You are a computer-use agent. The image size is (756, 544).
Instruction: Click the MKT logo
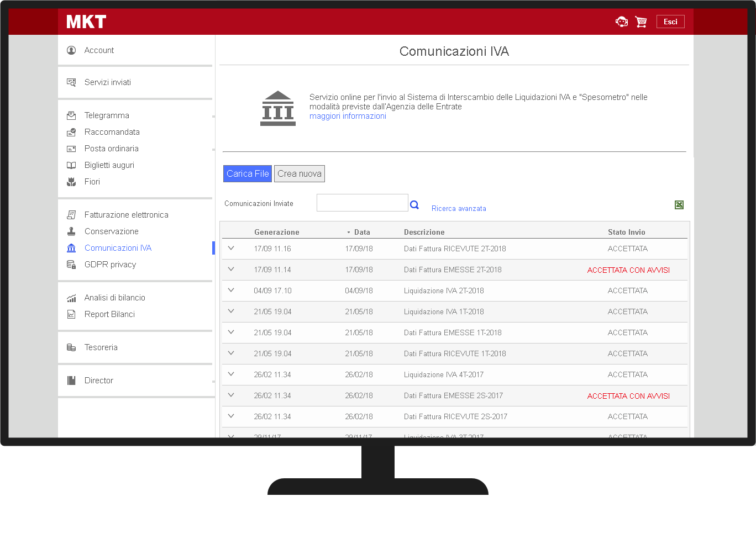pyautogui.click(x=86, y=22)
